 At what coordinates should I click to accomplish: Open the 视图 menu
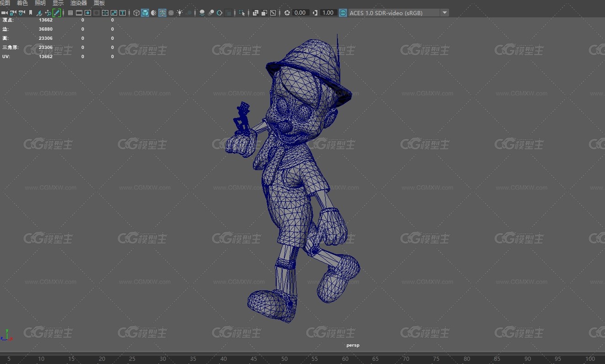5,3
